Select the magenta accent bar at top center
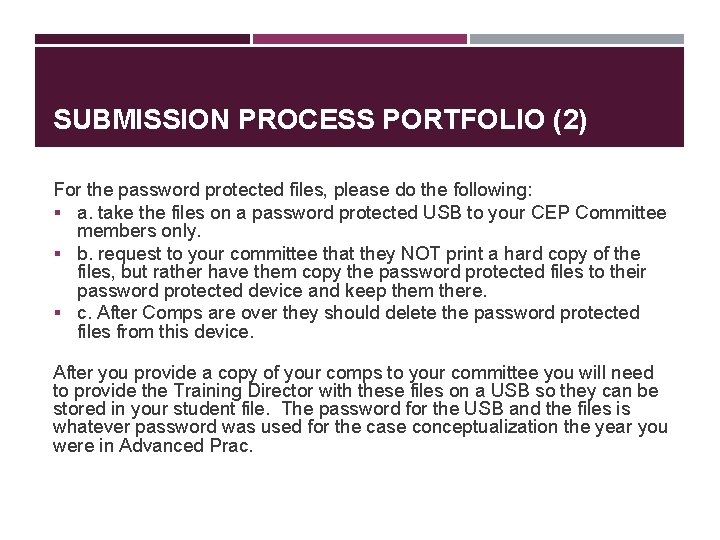Viewport: 720px width, 540px height. coord(359,39)
